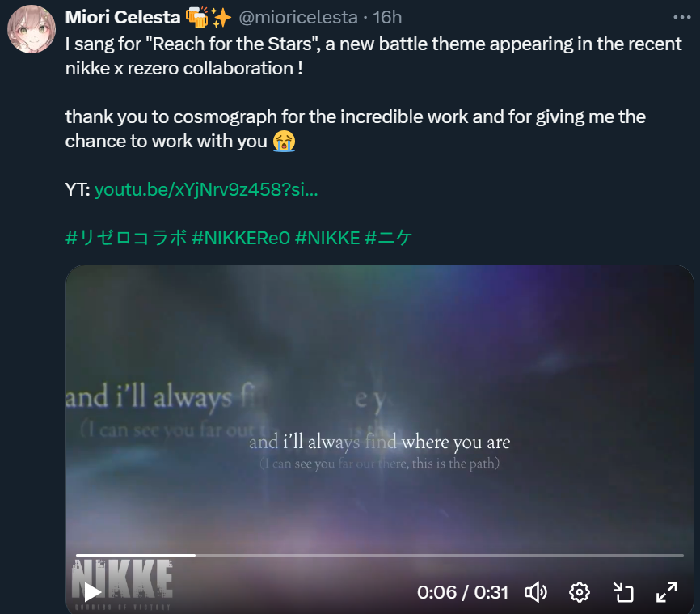Open Miori Celesta's profile avatar
The height and width of the screenshot is (614, 700).
[32, 29]
